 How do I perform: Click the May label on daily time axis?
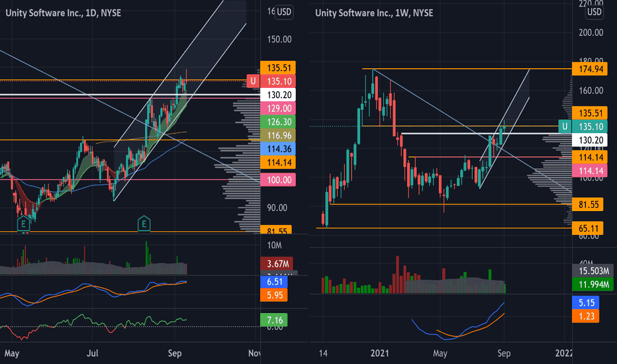12,353
